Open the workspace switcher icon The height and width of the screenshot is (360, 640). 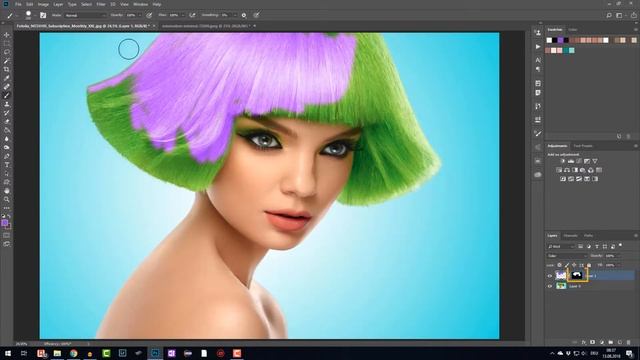point(619,15)
